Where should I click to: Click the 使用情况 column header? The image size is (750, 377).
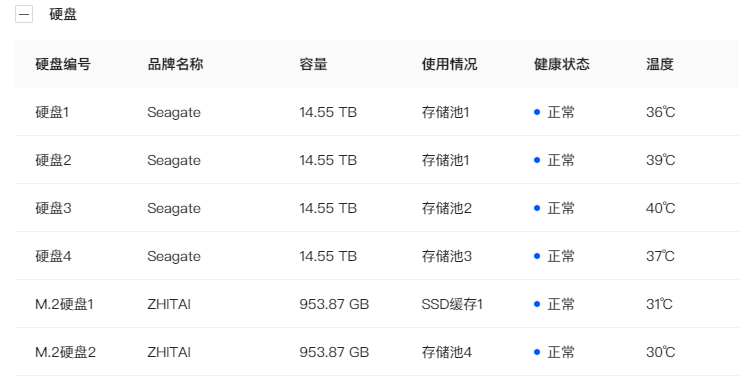pyautogui.click(x=449, y=64)
